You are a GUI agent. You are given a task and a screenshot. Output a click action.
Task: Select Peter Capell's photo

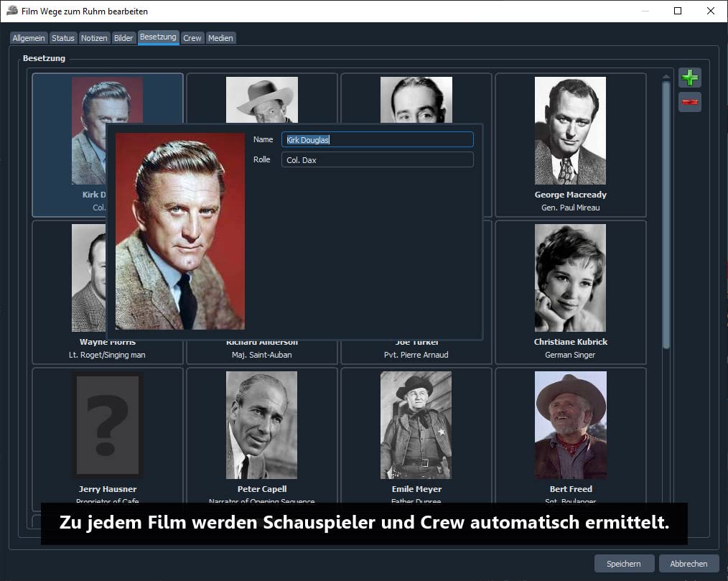(x=261, y=425)
